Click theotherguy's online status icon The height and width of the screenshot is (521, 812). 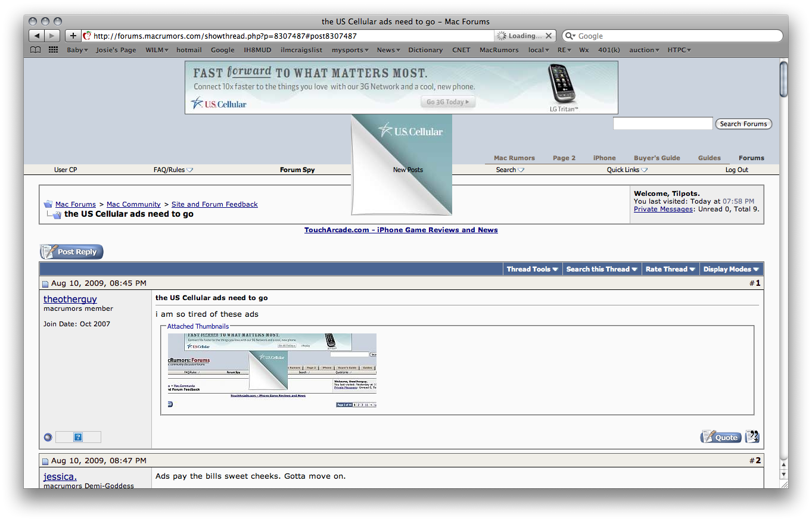tap(48, 437)
